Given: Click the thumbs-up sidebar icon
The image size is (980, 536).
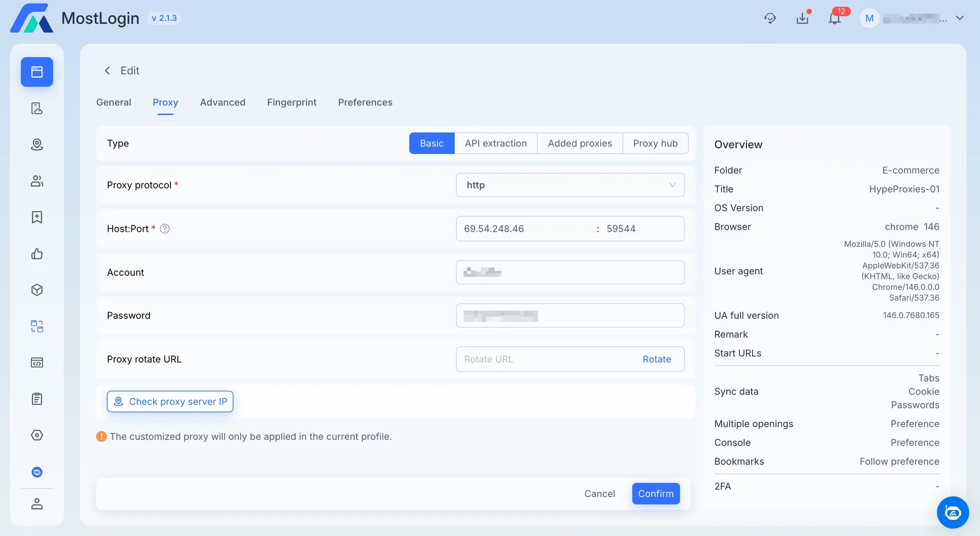Looking at the screenshot, I should pos(37,254).
